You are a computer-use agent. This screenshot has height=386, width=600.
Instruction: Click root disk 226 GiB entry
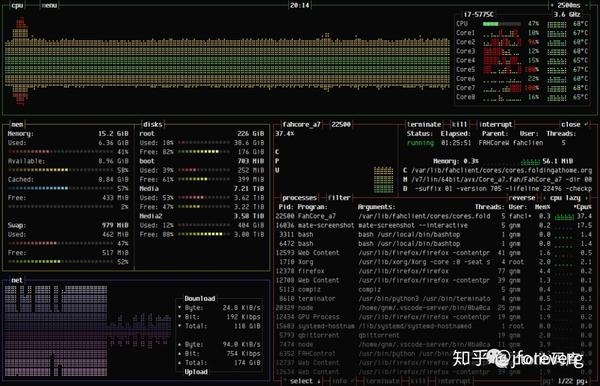click(x=201, y=134)
